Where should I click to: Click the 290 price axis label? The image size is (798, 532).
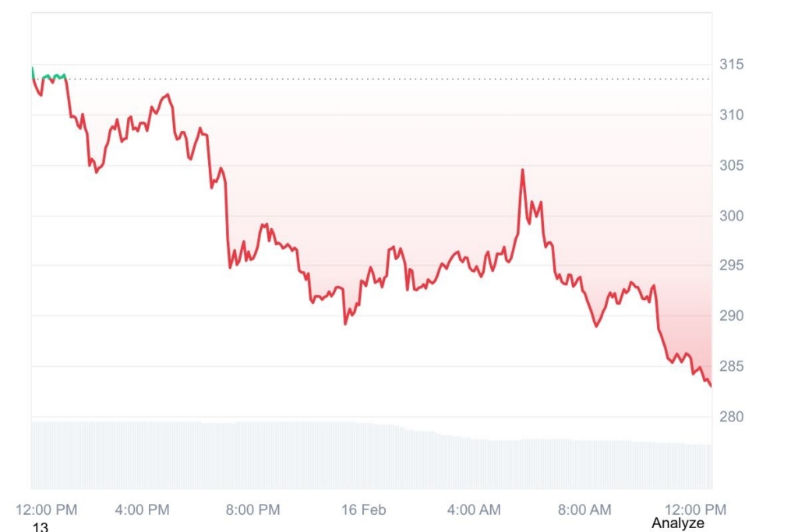coord(730,316)
